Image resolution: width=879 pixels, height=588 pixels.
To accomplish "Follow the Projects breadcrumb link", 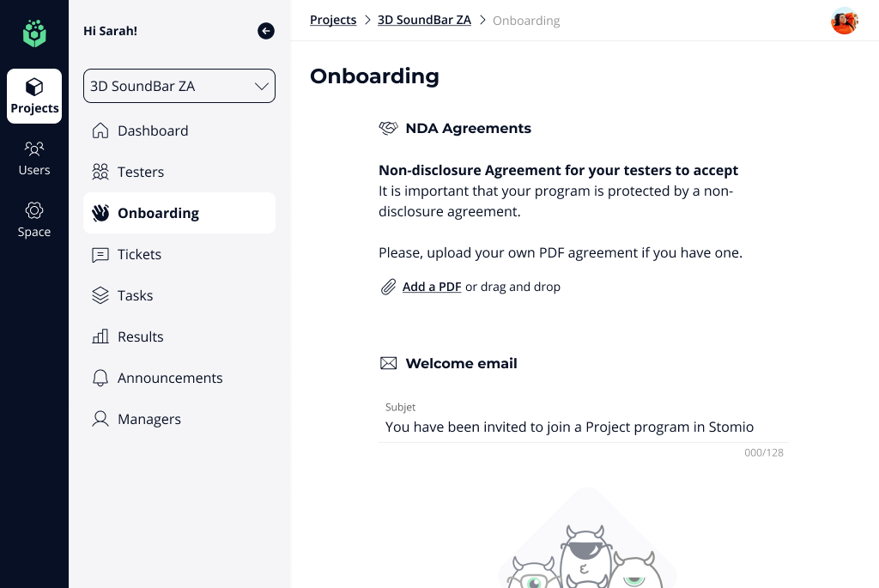I will (x=333, y=20).
